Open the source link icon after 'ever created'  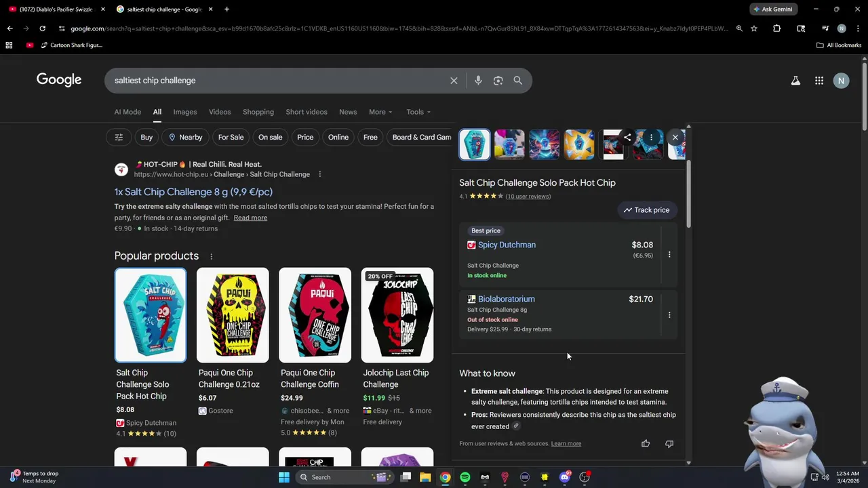click(516, 426)
